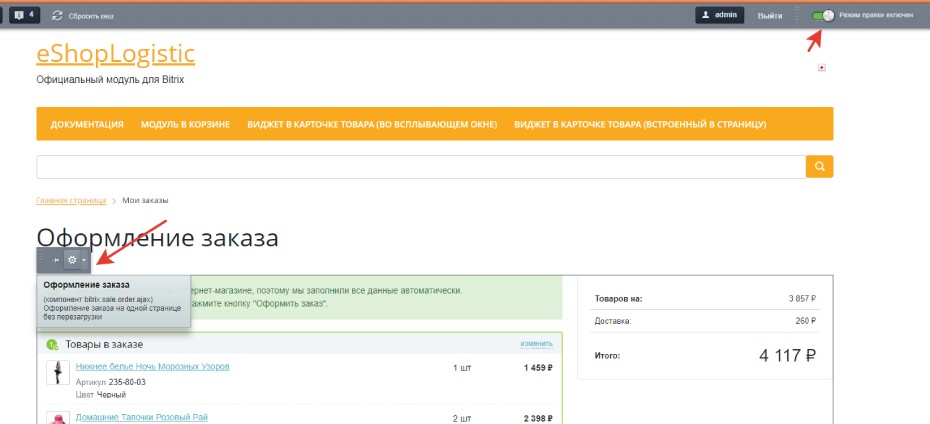930x424 pixels.
Task: Click the Мои заказы breadcrumb text
Action: (x=145, y=200)
